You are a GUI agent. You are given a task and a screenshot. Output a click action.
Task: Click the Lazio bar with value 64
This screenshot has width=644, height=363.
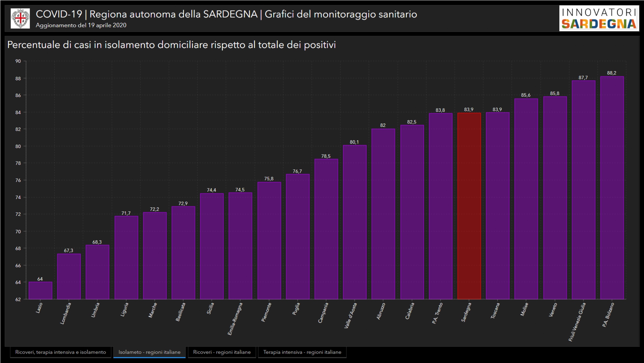coord(40,291)
